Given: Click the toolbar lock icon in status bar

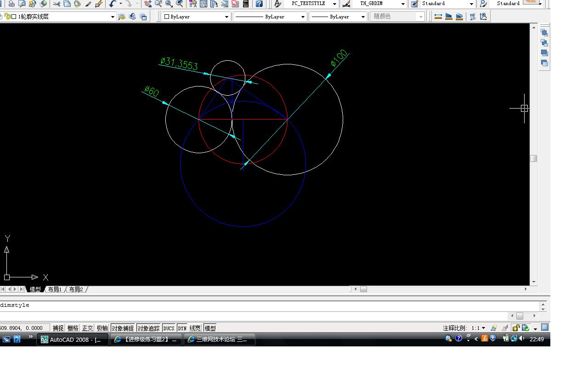Looking at the screenshot, I should pos(516,328).
